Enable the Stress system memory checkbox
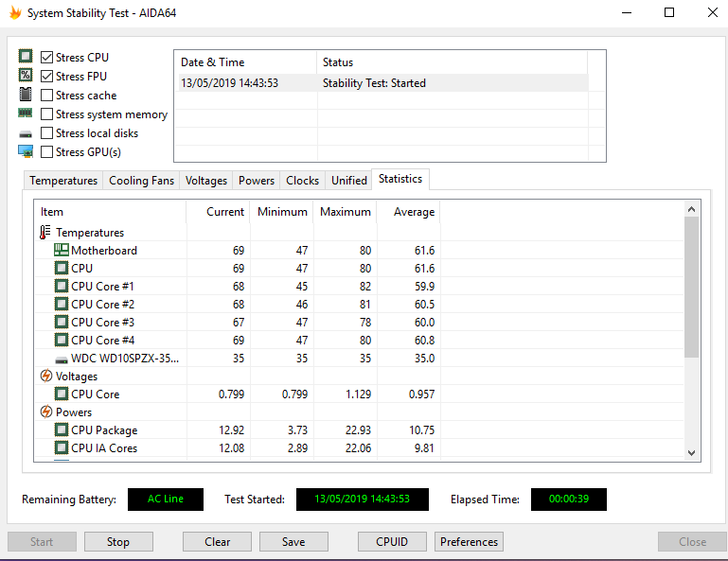 coord(47,114)
